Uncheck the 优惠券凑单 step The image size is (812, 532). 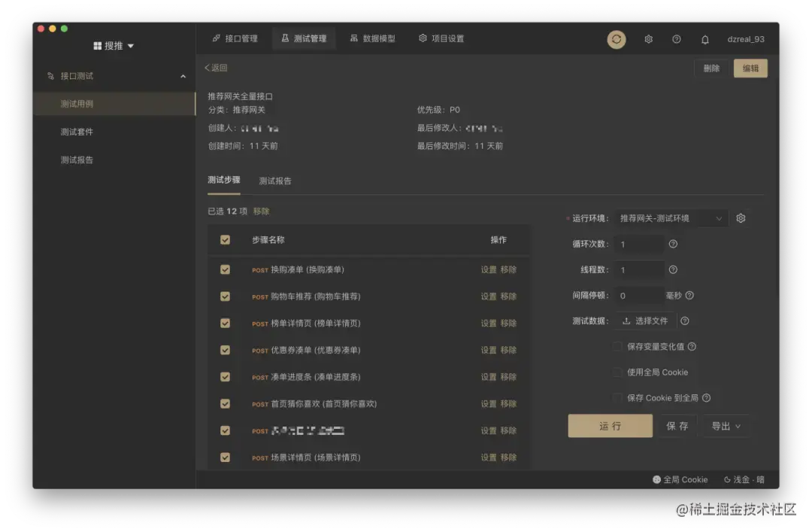pyautogui.click(x=225, y=351)
